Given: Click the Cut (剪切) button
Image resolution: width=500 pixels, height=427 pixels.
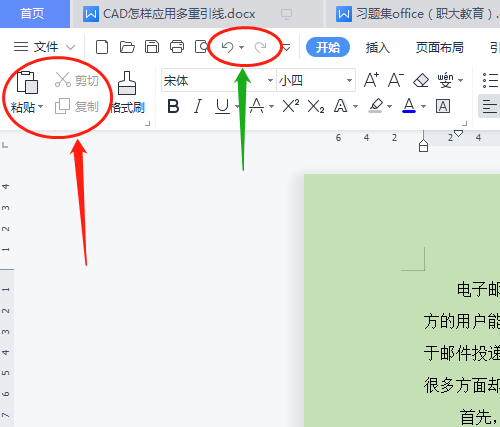Looking at the screenshot, I should [77, 80].
